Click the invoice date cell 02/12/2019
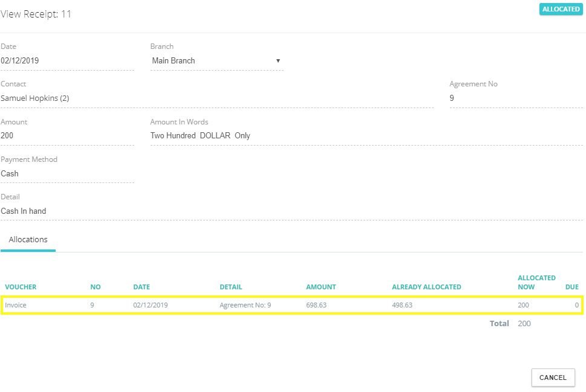 (x=150, y=305)
